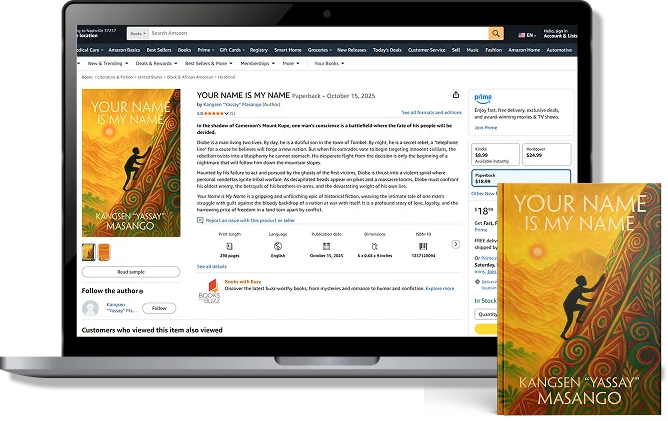
Task: Click the Language globe icon
Action: 278,246
